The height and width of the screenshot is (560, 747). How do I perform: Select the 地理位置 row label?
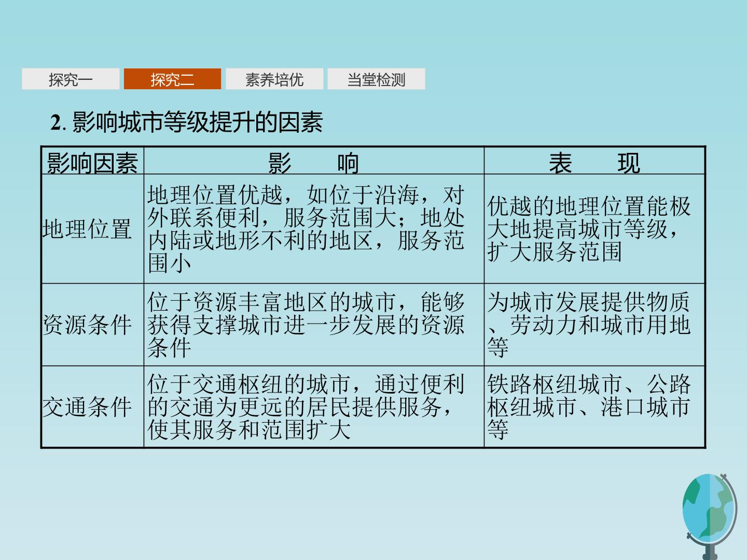[x=92, y=229]
